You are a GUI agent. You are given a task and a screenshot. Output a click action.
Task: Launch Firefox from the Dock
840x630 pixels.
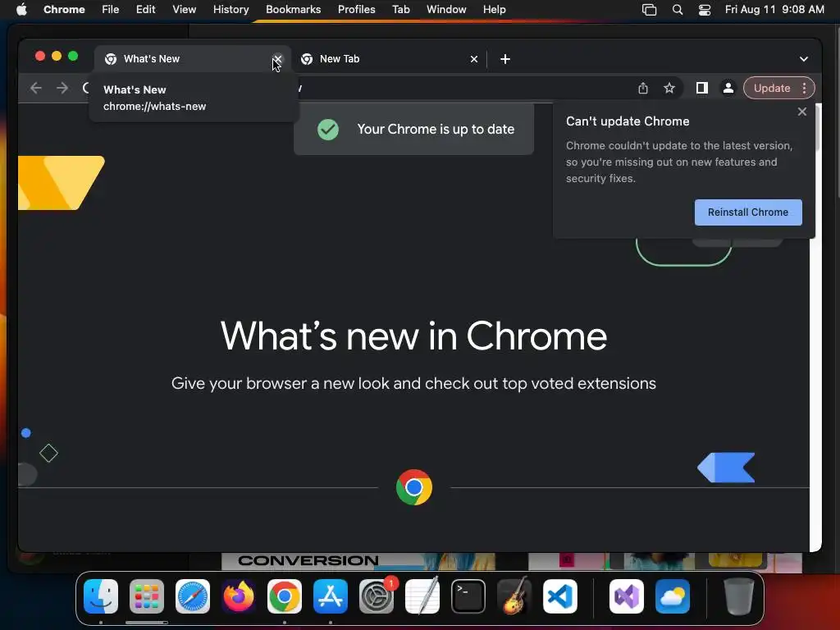click(239, 596)
